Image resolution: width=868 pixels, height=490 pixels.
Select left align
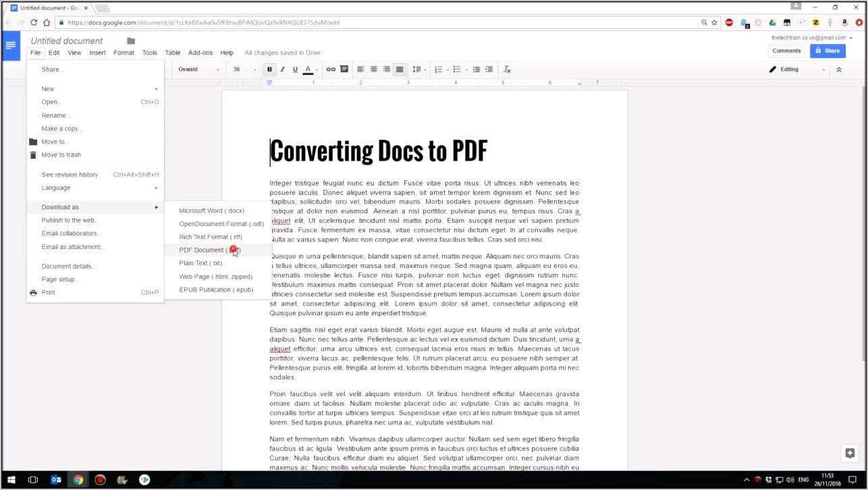point(360,70)
